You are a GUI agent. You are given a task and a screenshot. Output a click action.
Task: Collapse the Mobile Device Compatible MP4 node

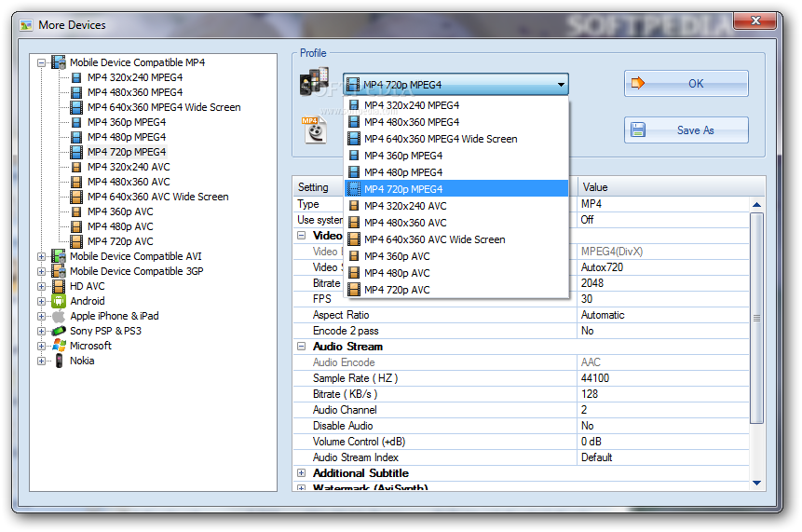(x=41, y=63)
